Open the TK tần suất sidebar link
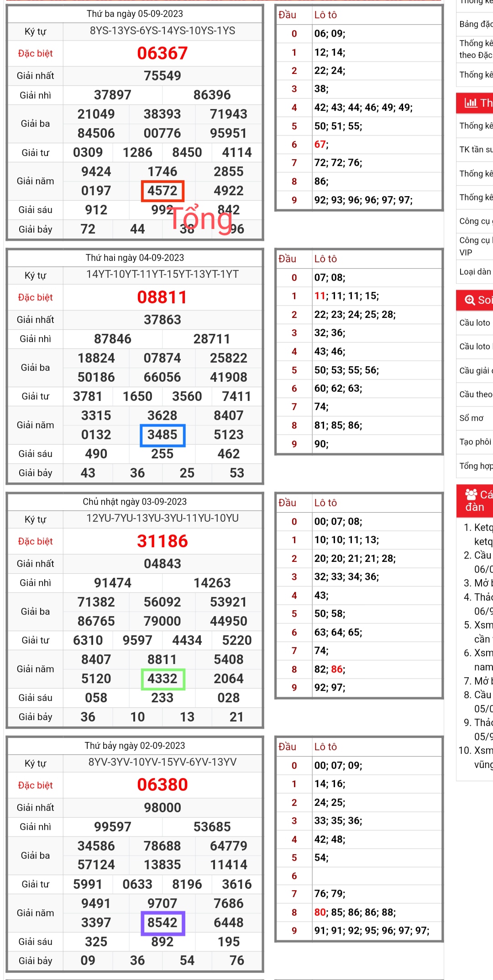This screenshot has height=980, width=493. (476, 149)
